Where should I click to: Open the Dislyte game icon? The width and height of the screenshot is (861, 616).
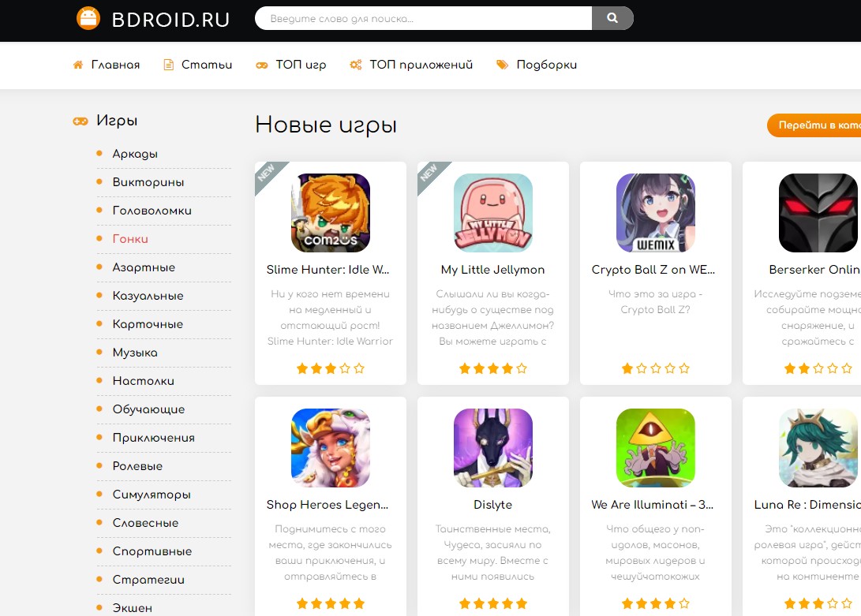pos(492,448)
